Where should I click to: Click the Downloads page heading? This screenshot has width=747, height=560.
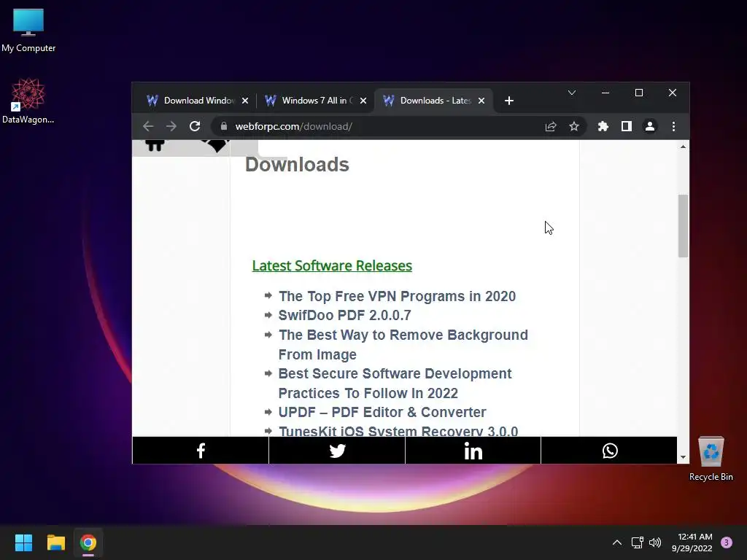point(297,165)
